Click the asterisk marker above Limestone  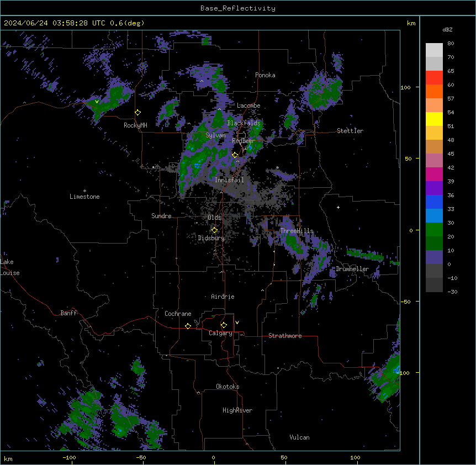(x=84, y=191)
